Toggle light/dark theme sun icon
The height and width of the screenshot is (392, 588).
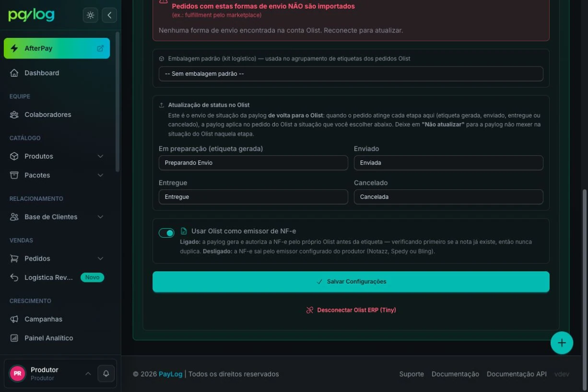coord(90,15)
